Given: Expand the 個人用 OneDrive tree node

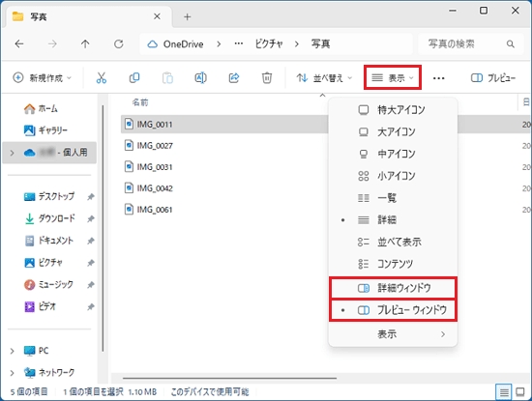Looking at the screenshot, I should click(13, 153).
